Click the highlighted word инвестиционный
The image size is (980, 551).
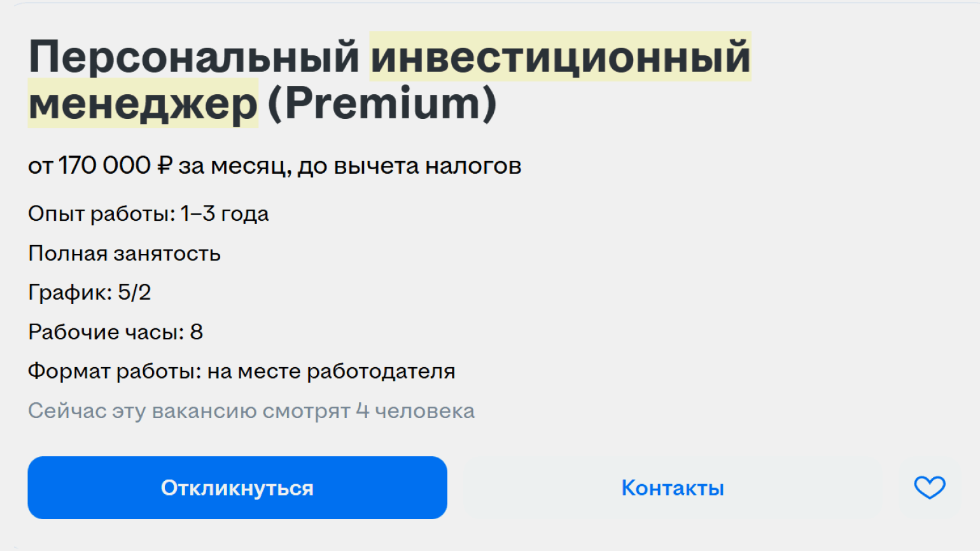point(560,57)
